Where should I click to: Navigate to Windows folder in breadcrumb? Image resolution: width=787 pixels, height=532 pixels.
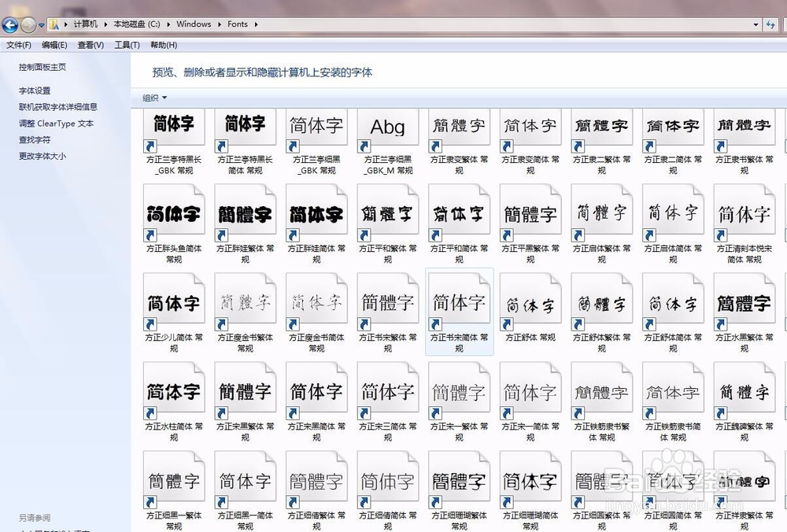(x=194, y=24)
